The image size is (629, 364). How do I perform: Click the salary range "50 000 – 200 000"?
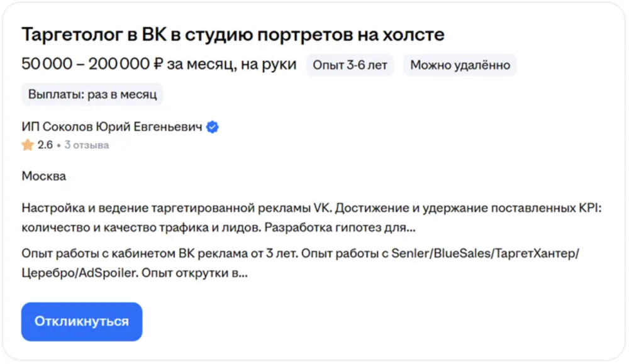84,64
